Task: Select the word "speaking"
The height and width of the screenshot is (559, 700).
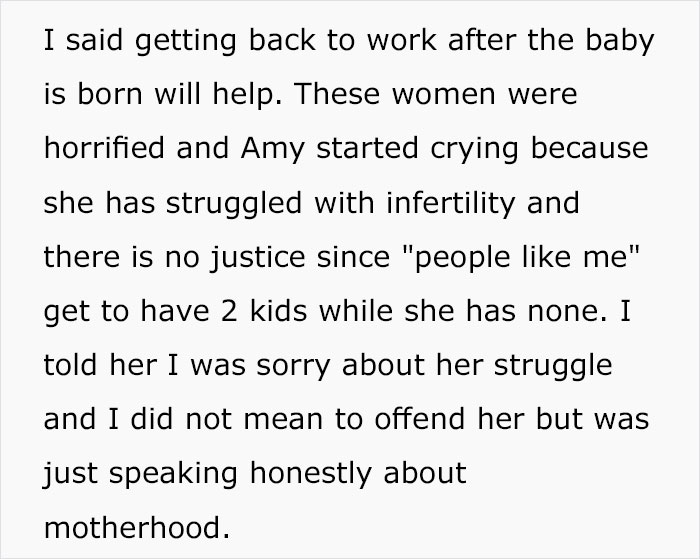Action: 173,475
